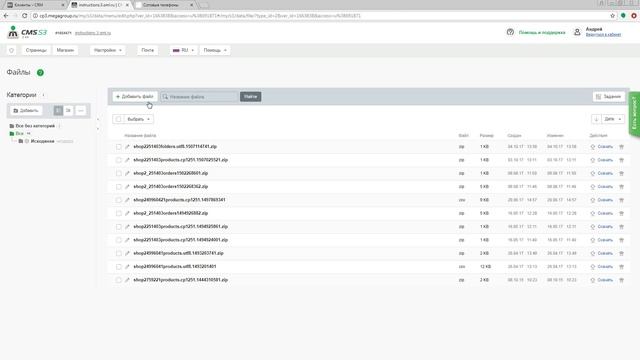The width and height of the screenshot is (640, 360).
Task: Click the browser back arrow
Action: (6, 16)
